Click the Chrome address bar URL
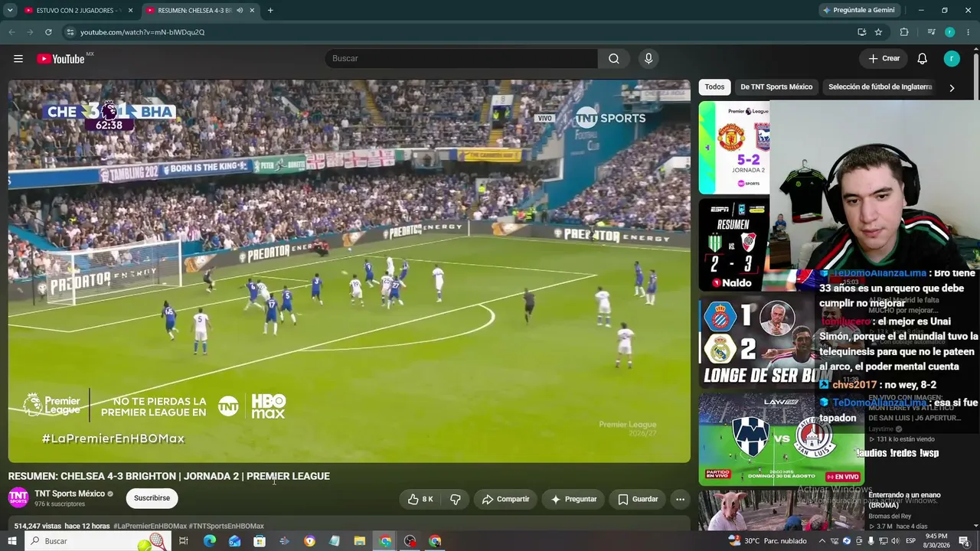This screenshot has width=980, height=551. [x=142, y=32]
